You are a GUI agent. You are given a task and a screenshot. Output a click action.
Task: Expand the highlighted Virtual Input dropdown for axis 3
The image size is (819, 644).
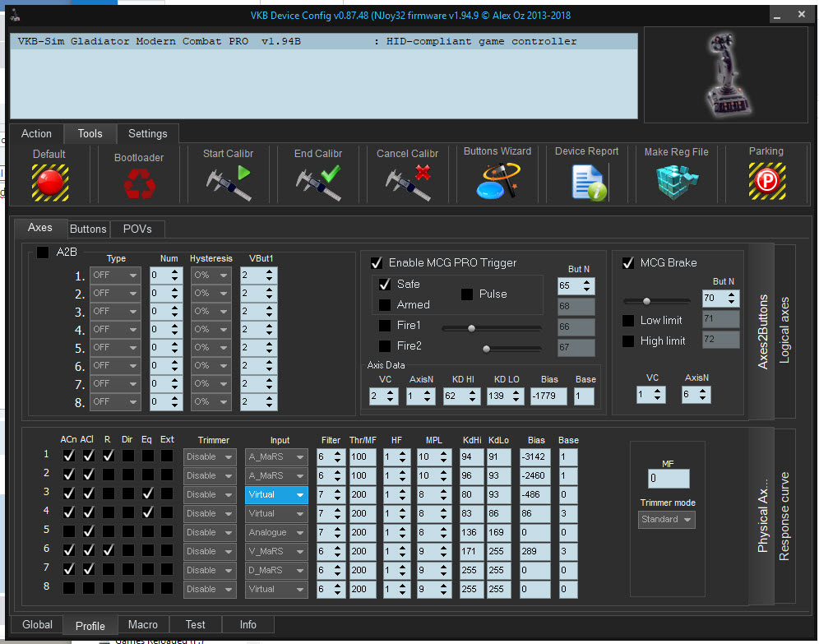pos(276,494)
